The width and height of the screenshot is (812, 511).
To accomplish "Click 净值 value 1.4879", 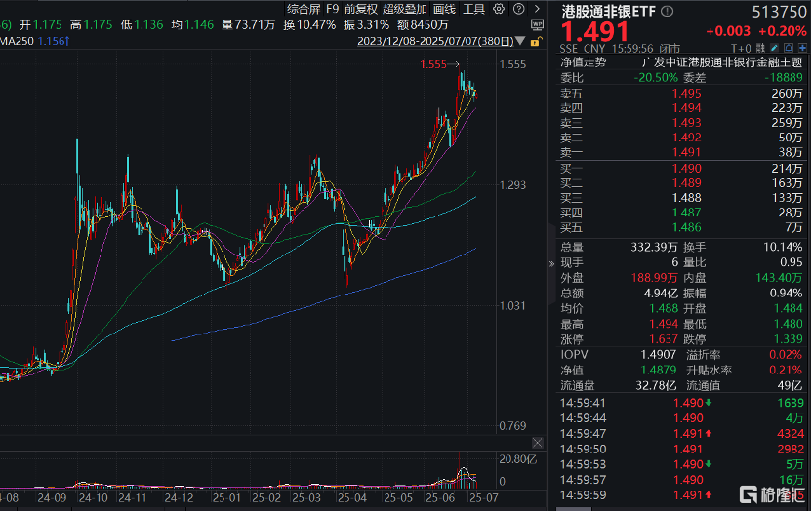I will (658, 371).
